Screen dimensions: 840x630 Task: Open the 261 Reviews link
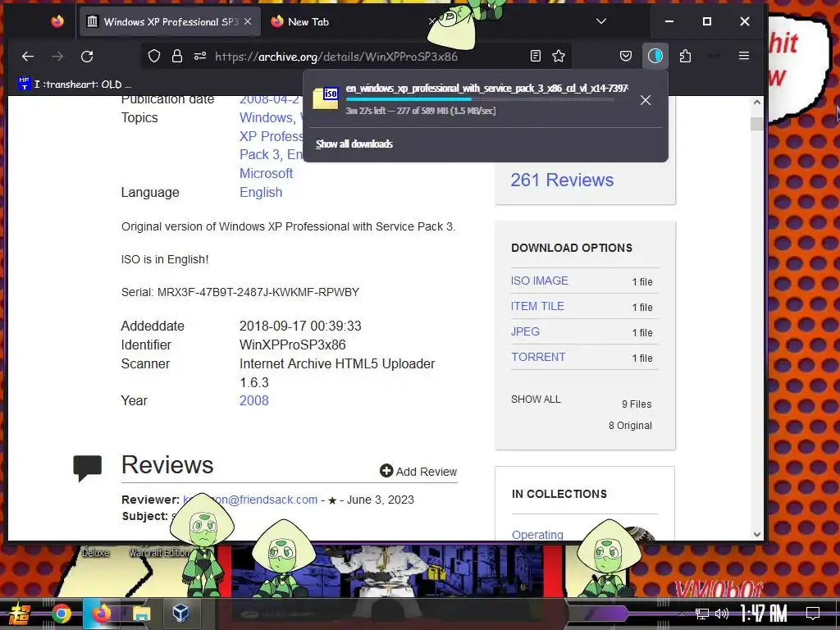coord(562,180)
